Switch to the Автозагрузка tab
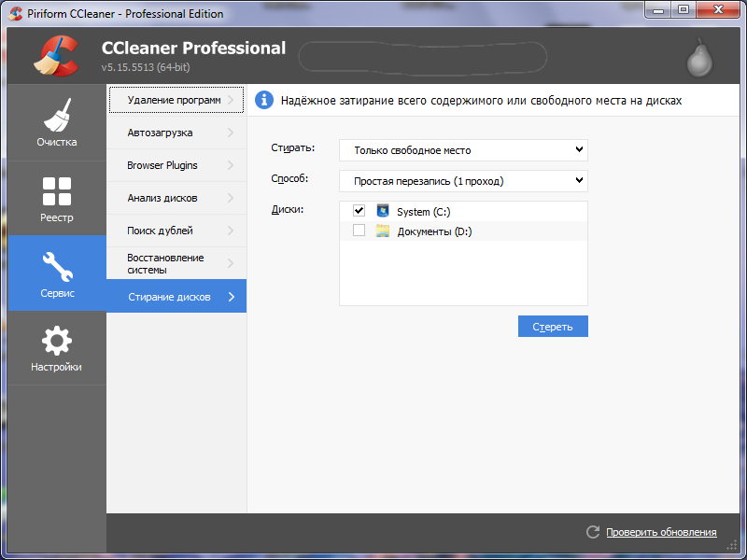 click(x=176, y=133)
